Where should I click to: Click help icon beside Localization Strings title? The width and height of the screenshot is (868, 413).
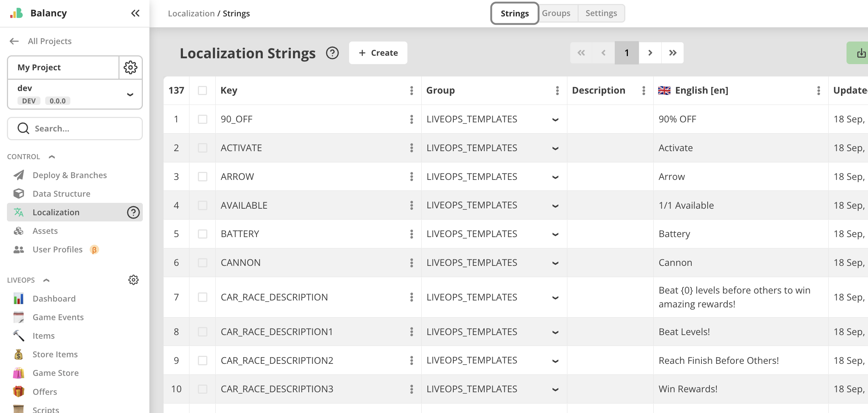(332, 53)
